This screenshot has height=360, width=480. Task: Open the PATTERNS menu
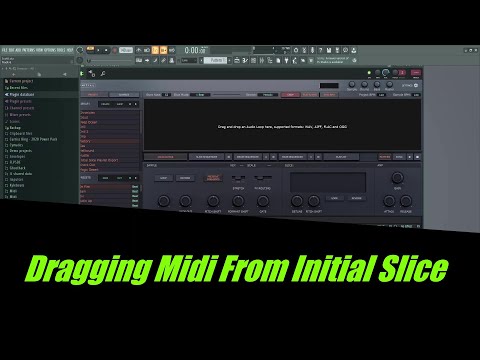pos(29,50)
